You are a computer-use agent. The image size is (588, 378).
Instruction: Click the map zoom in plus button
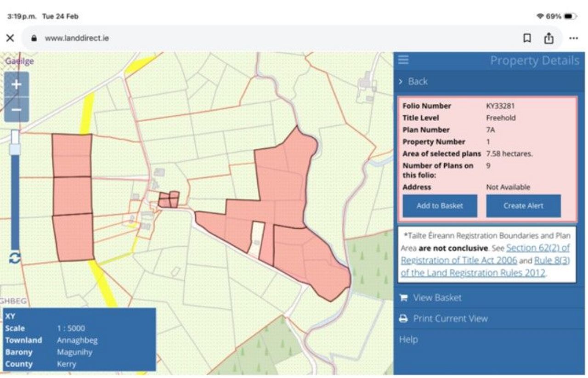16,85
